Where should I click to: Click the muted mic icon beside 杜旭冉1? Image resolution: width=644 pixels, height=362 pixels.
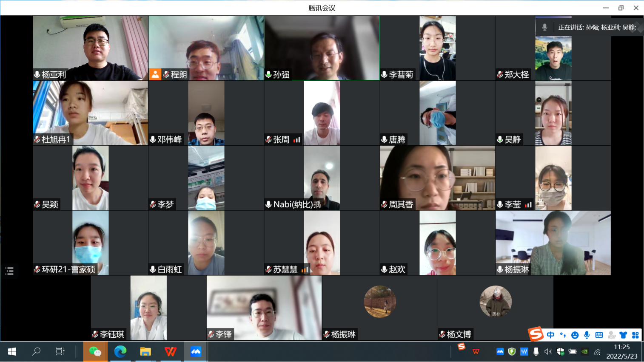(x=37, y=139)
